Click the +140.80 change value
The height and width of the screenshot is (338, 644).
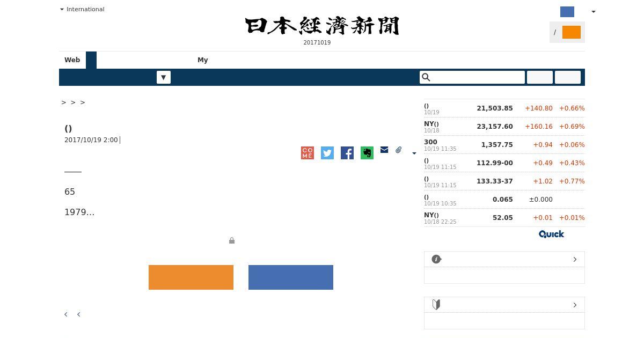point(539,108)
